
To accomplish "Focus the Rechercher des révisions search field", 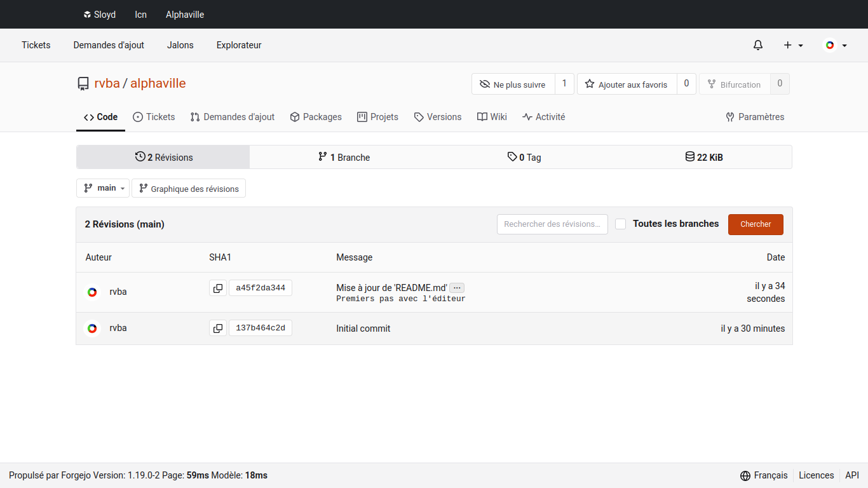I will (x=552, y=224).
